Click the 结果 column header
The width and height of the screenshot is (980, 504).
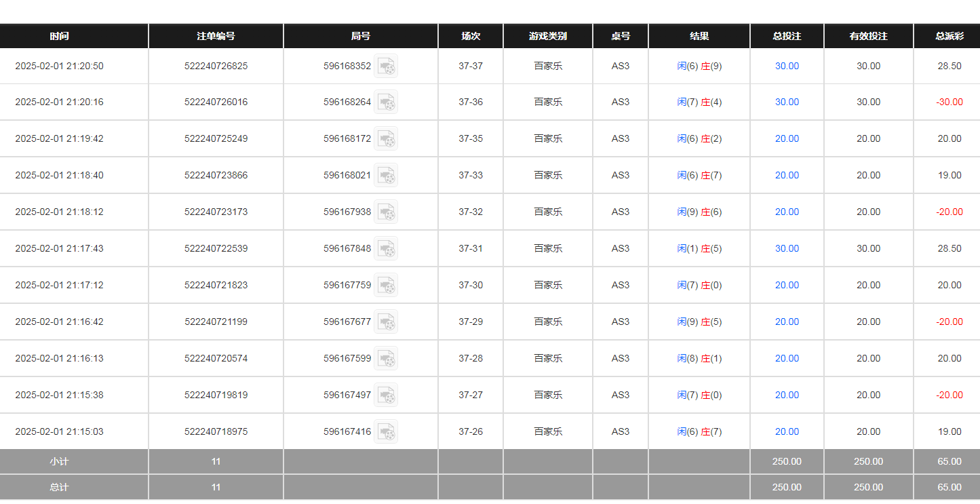click(699, 36)
